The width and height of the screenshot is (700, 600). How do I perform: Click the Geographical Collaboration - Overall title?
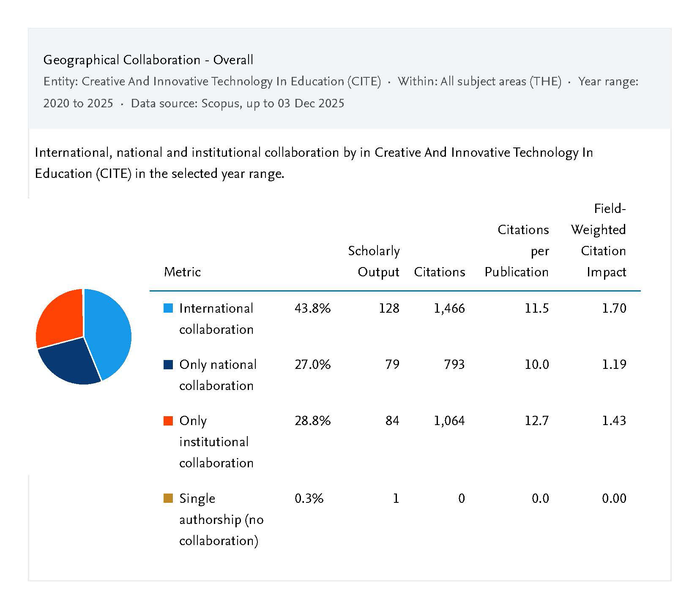[x=148, y=60]
